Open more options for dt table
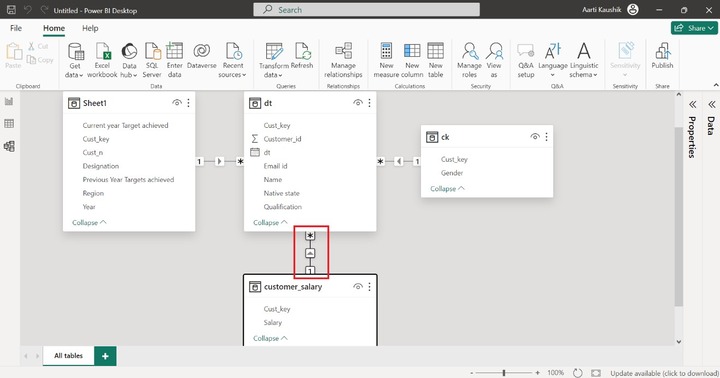 click(370, 103)
